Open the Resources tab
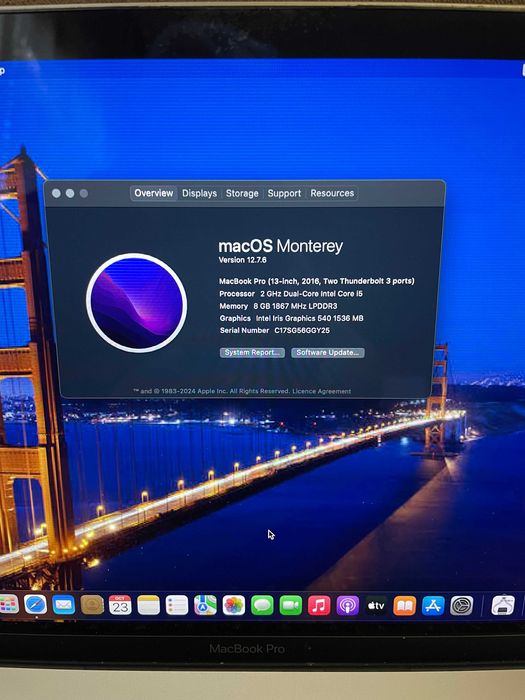Screen dimensions: 525x700 (332, 193)
